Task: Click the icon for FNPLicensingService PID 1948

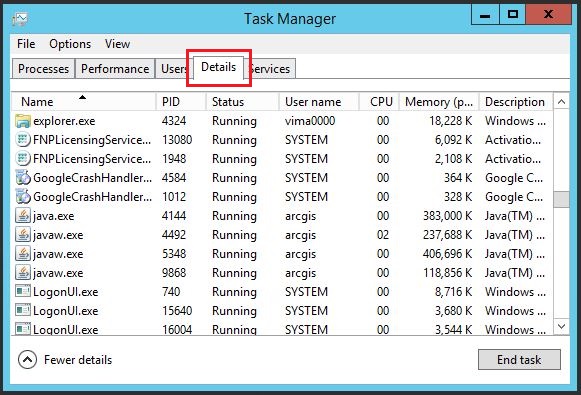Action: coord(23,159)
